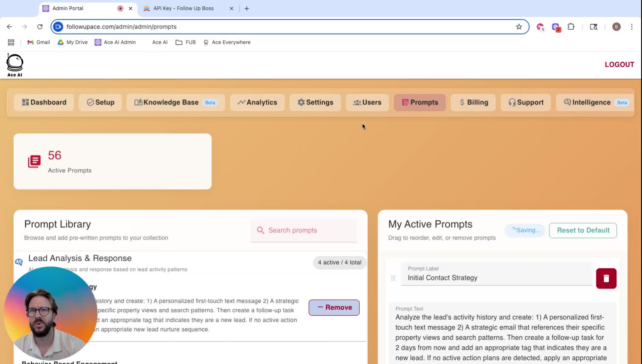
Task: Click the purple extension icon with badge
Action: tap(556, 27)
